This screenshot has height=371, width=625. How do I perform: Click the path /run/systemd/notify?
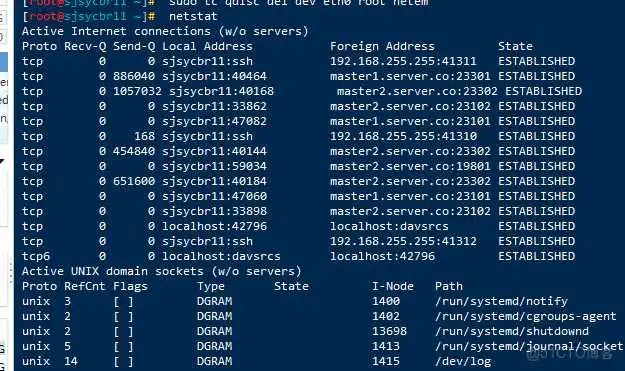(501, 302)
